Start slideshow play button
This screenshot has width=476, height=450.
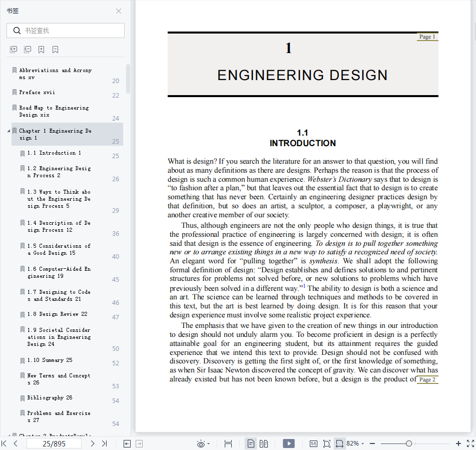[x=289, y=443]
